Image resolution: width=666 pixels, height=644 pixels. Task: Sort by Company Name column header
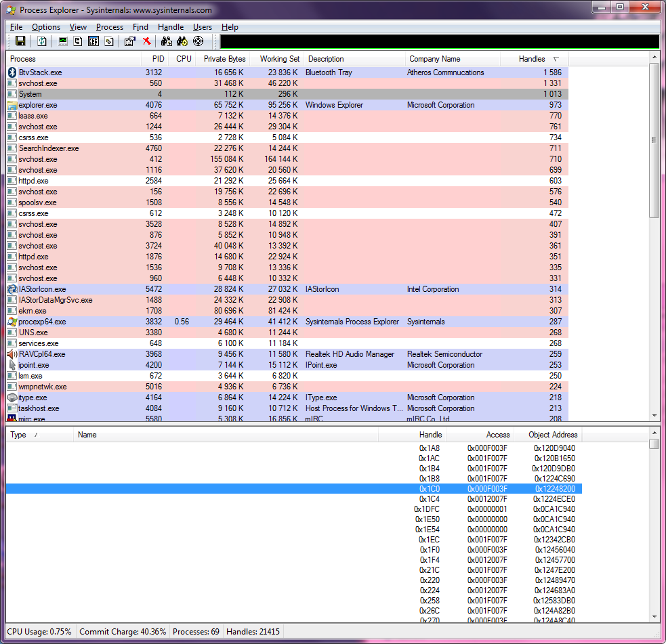(x=453, y=59)
